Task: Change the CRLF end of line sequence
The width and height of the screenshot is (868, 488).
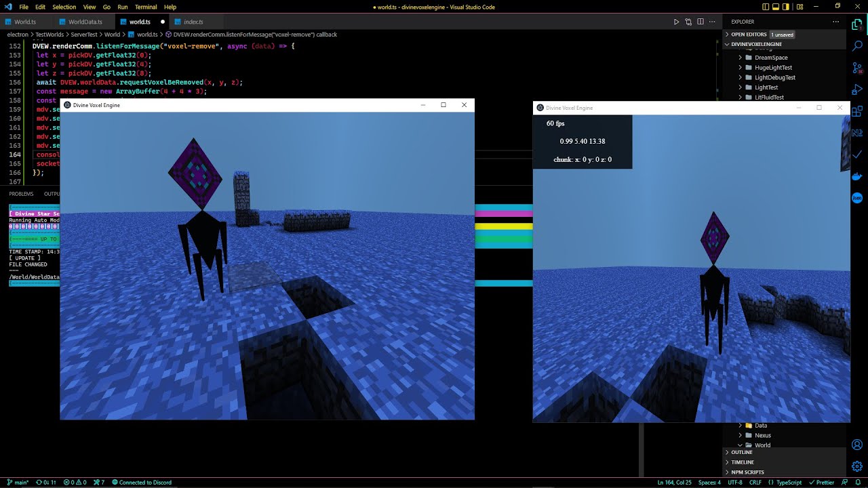Action: (755, 483)
